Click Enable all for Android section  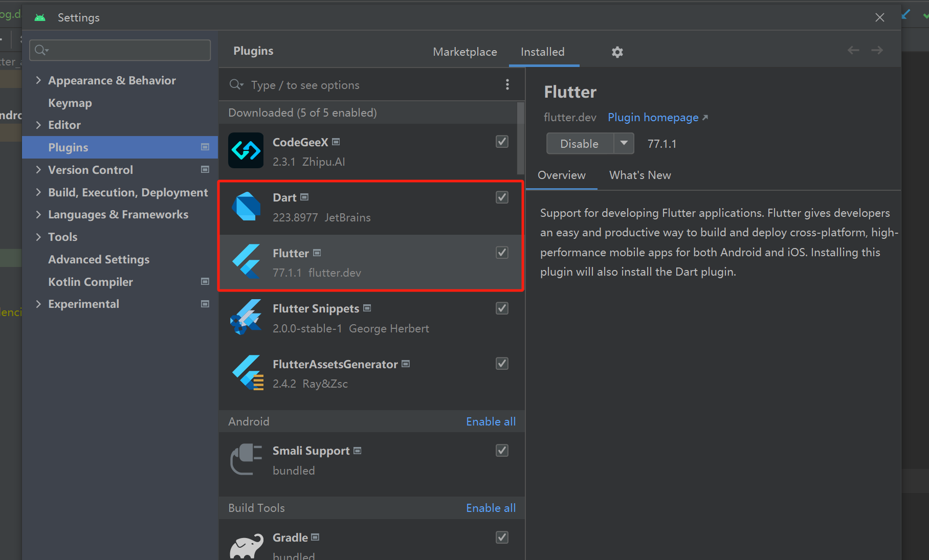point(491,421)
